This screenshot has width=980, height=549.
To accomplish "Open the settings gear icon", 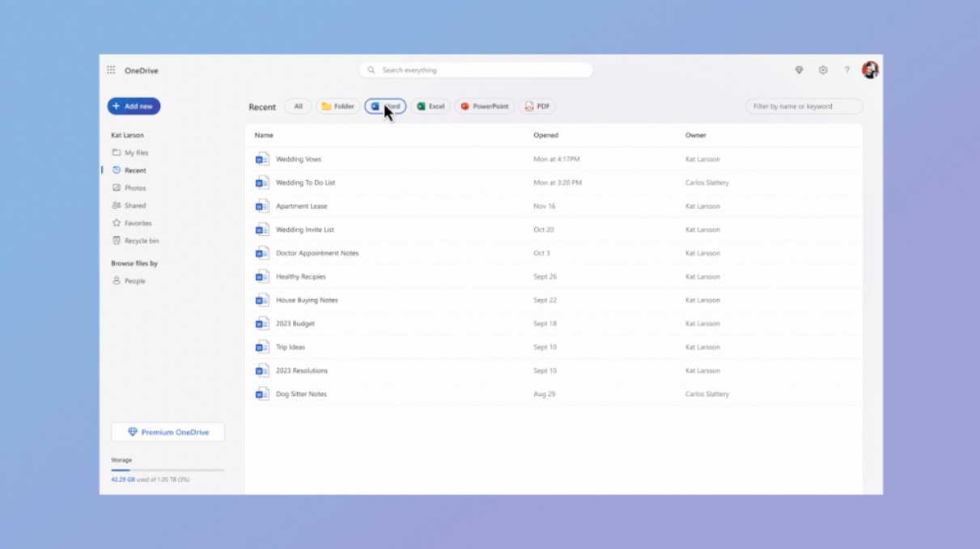I will pyautogui.click(x=823, y=70).
